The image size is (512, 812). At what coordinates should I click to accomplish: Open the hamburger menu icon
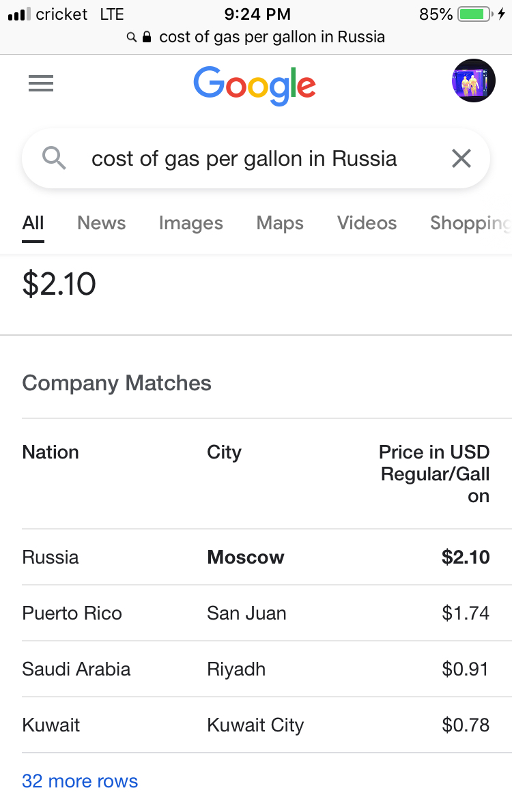(x=41, y=83)
